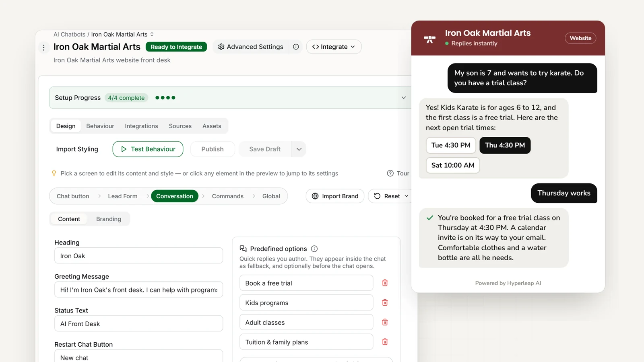This screenshot has width=644, height=362.
Task: Expand the Setup Progress panel chevron
Action: click(x=404, y=98)
